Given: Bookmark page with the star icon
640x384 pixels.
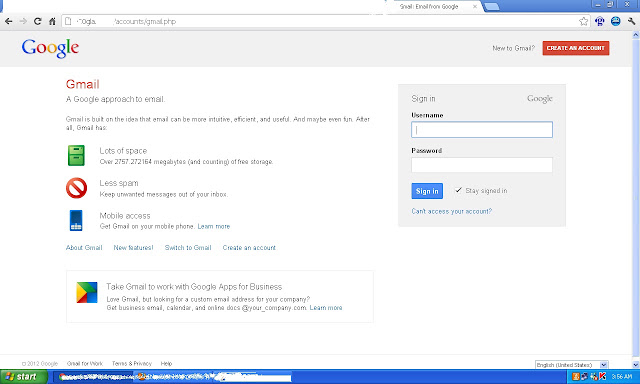Looking at the screenshot, I should pyautogui.click(x=584, y=21).
